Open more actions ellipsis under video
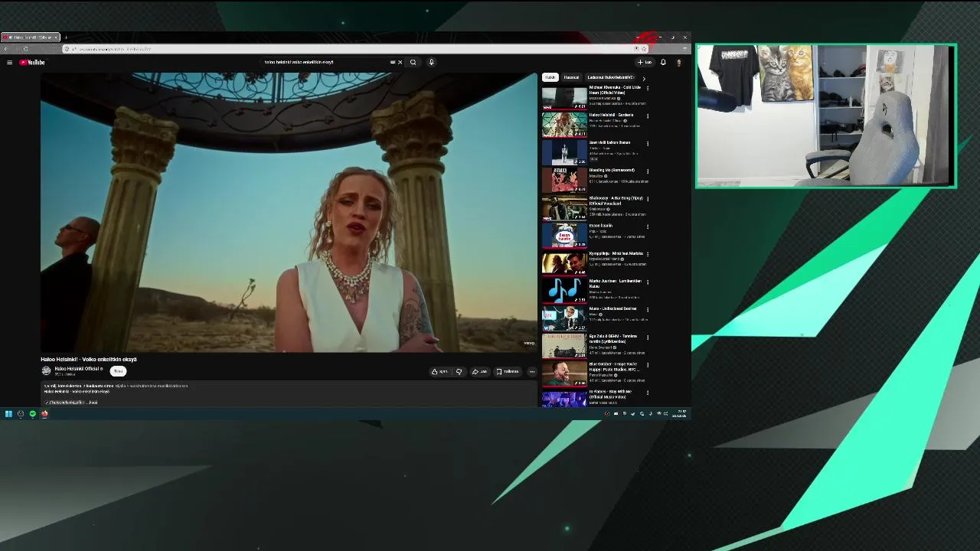 coord(532,371)
